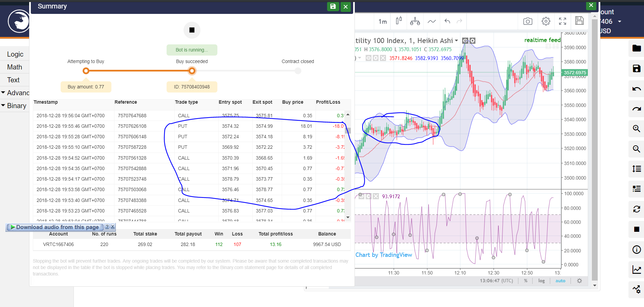
Task: Switch the price scale to percent mode
Action: click(526, 281)
